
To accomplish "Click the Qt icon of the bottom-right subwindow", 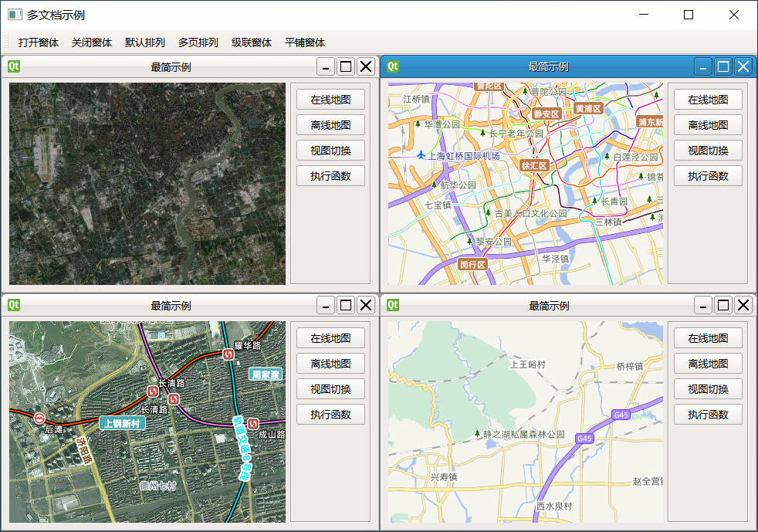I will tap(393, 305).
